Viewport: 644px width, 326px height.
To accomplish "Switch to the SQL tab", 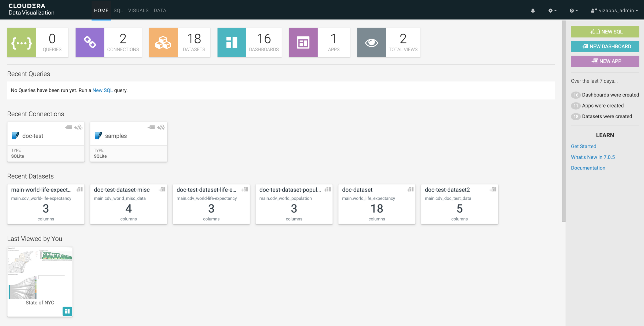I will [x=118, y=10].
